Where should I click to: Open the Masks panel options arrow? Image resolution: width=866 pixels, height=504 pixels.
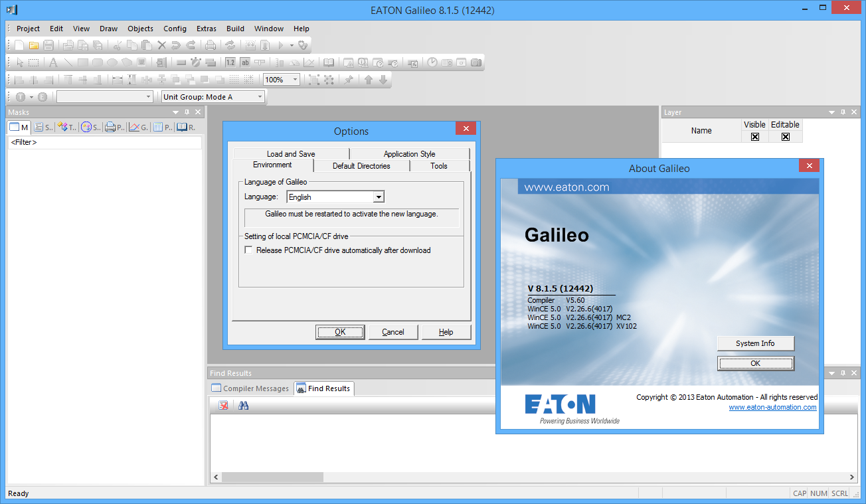(175, 112)
